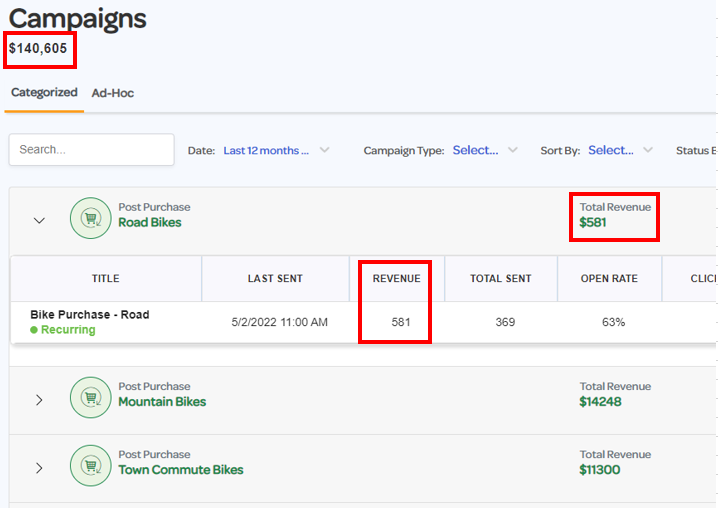Expand the Town Commute Bikes group
Image resolution: width=718 pixels, height=508 pixels.
40,468
